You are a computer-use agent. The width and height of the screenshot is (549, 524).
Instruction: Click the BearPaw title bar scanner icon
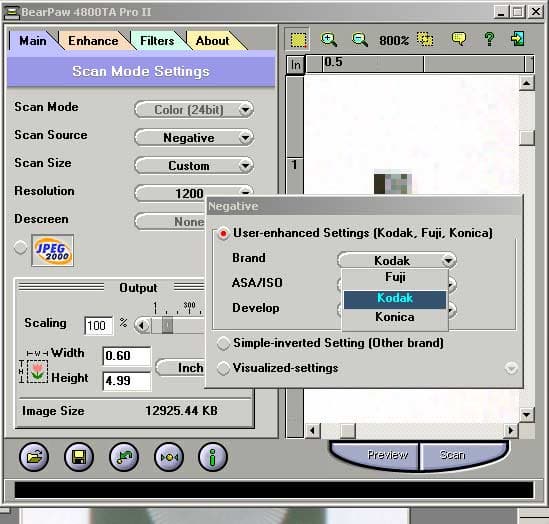coord(12,12)
